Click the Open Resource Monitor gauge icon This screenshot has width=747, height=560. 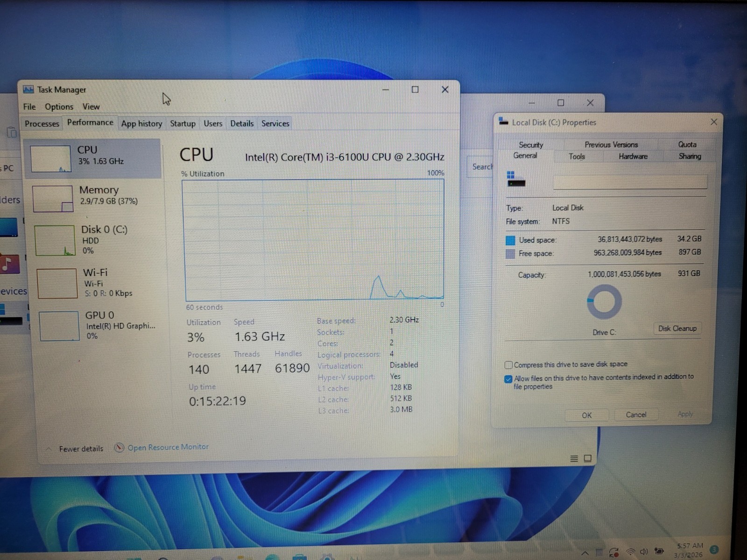click(120, 448)
